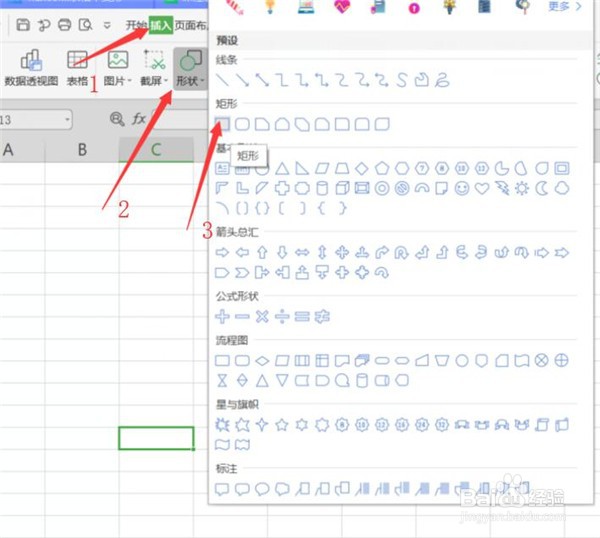Open the 页面布局 (Page Layout) tab
The height and width of the screenshot is (538, 600).
(x=191, y=26)
